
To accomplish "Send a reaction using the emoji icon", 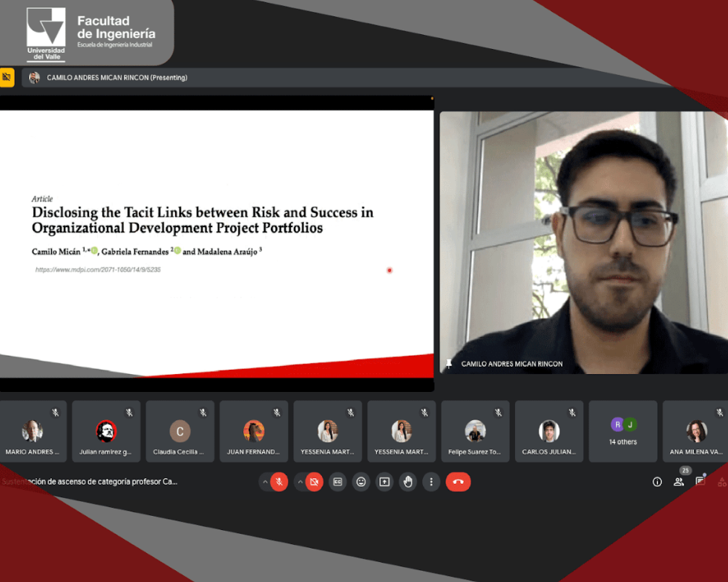I will pos(361,482).
